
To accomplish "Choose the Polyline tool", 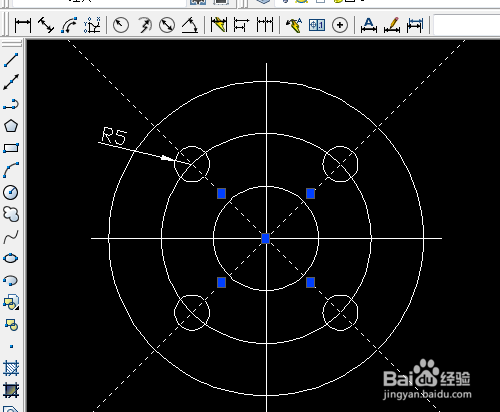I will click(11, 104).
